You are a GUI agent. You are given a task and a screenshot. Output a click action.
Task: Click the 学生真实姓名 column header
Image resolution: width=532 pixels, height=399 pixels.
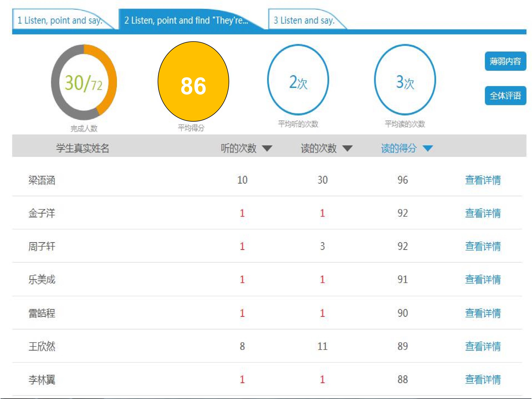point(83,148)
